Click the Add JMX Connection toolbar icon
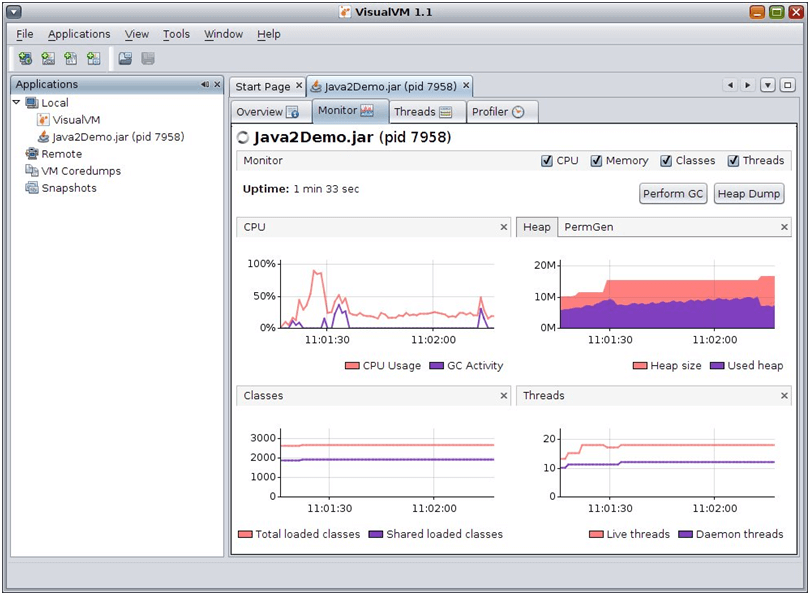 pyautogui.click(x=48, y=58)
